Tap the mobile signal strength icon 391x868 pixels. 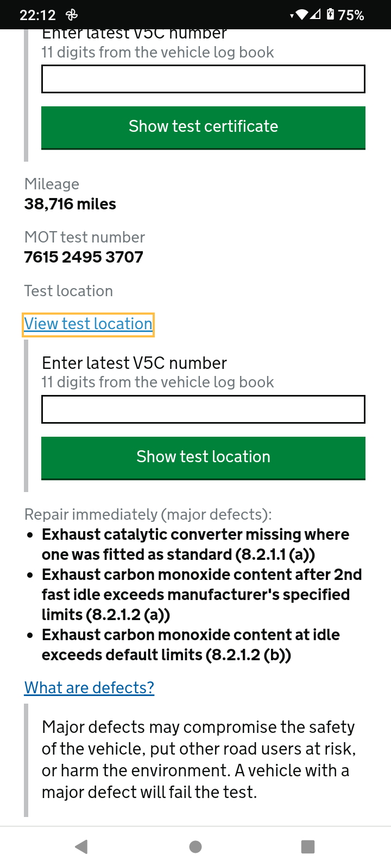(316, 15)
